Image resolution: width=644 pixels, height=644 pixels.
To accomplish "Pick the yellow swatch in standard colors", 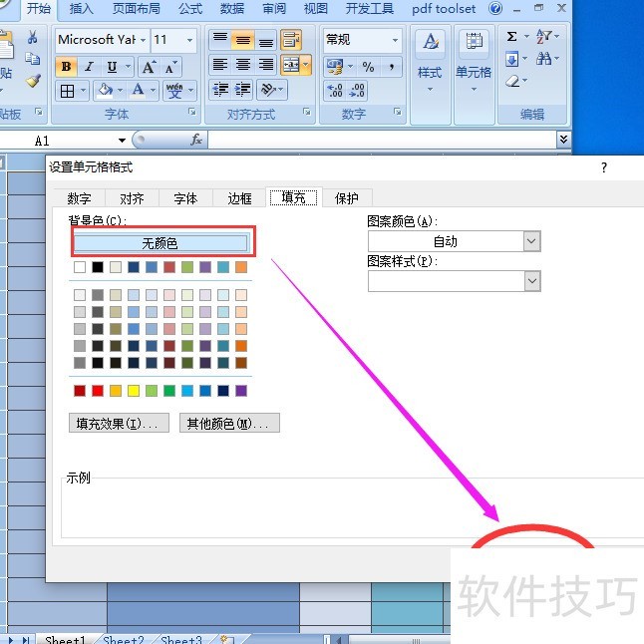I will (x=134, y=391).
